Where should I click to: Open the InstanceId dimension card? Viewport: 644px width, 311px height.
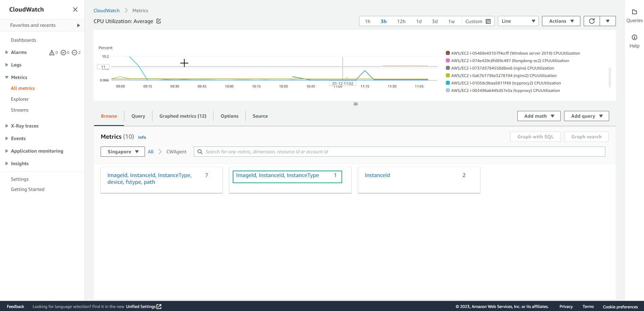419,180
